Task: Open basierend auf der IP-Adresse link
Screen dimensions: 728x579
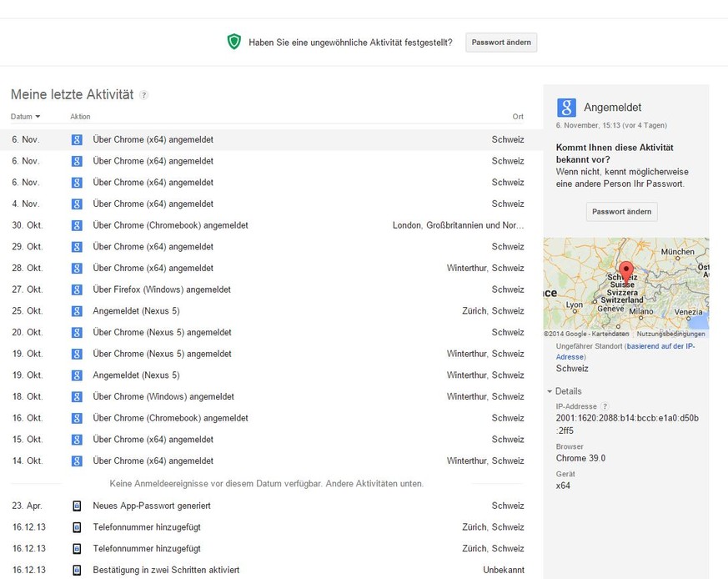Action: click(625, 351)
